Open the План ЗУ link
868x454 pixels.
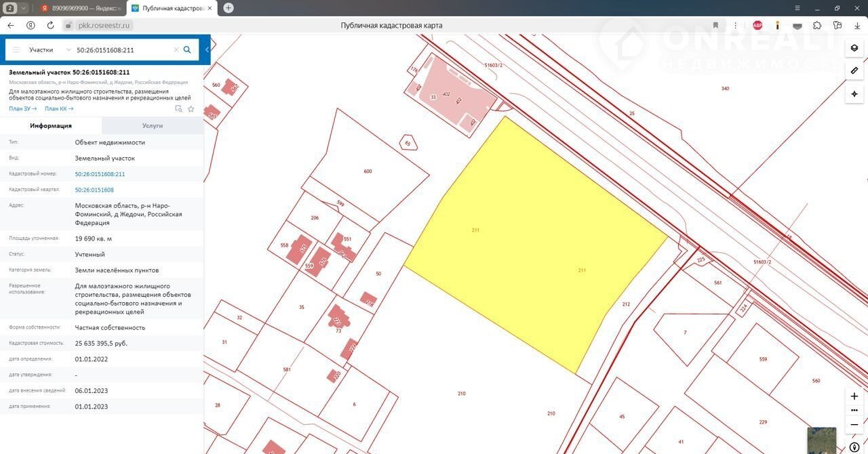(x=22, y=108)
